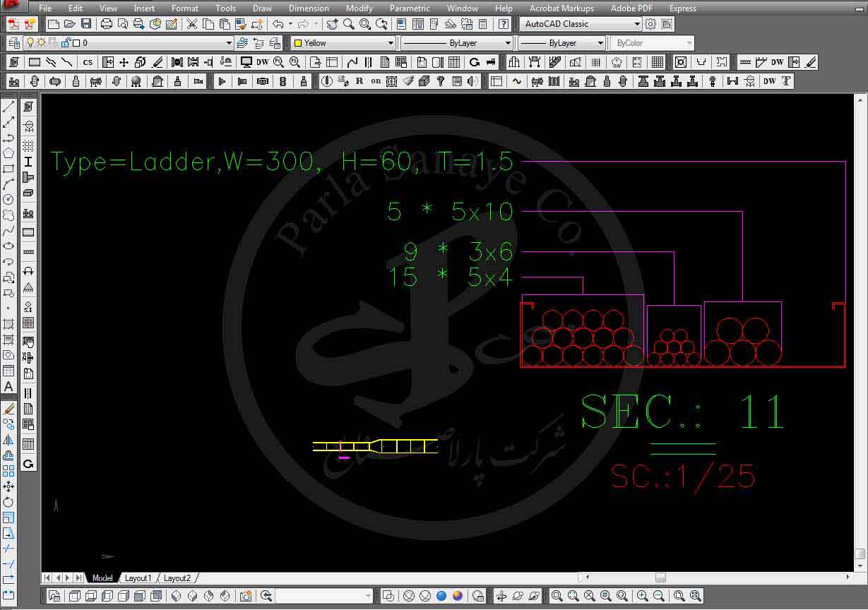Expand the Undo history dropdown arrow

290,24
